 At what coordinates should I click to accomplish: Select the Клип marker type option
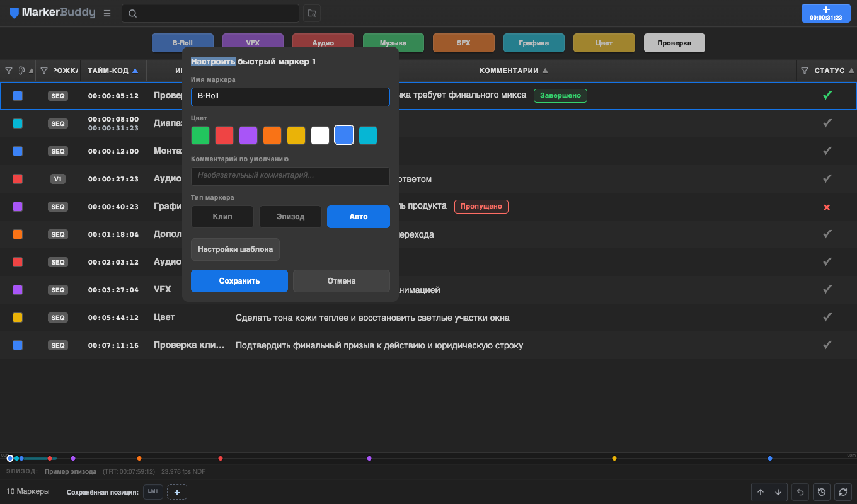click(x=222, y=217)
